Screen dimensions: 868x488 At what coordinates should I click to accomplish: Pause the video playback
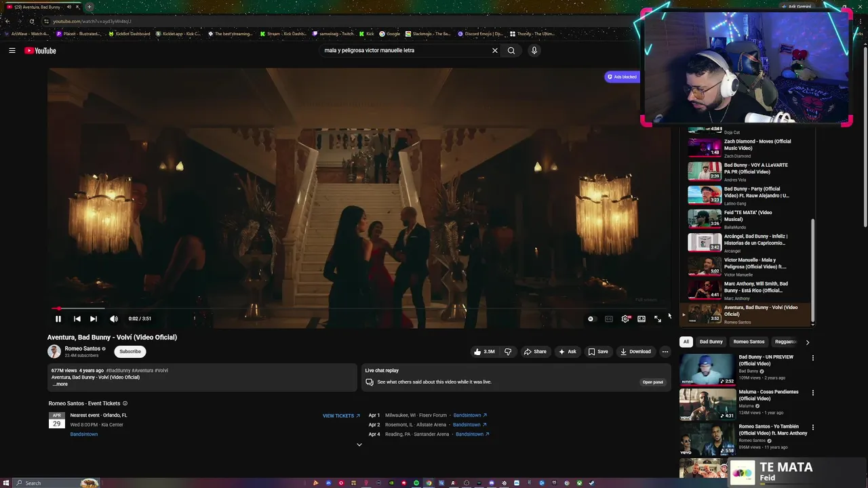coord(58,319)
